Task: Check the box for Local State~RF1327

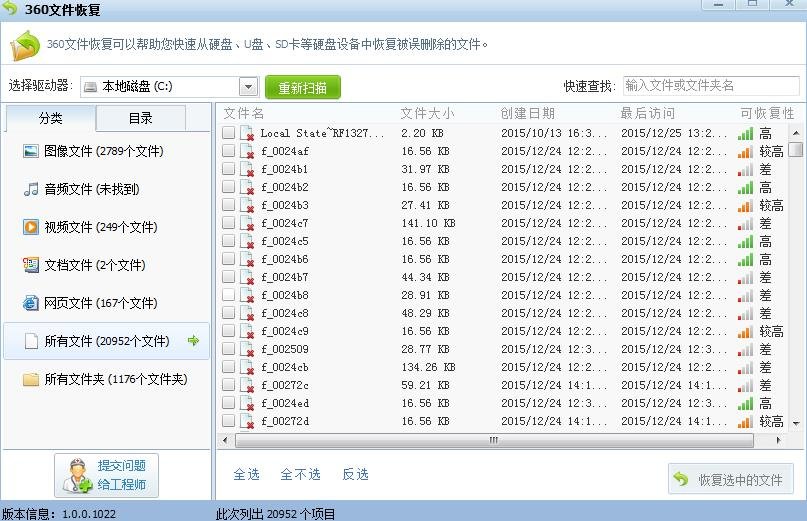Action: point(229,133)
